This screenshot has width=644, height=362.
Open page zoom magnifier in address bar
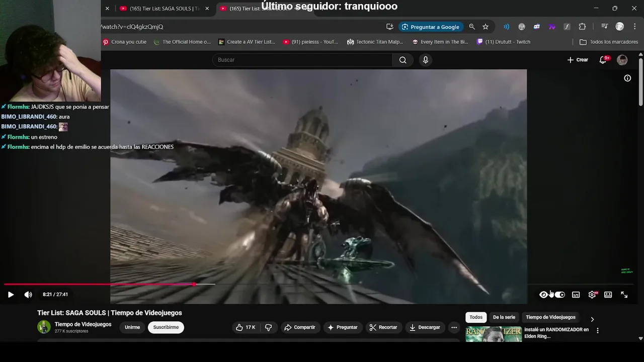pyautogui.click(x=472, y=27)
